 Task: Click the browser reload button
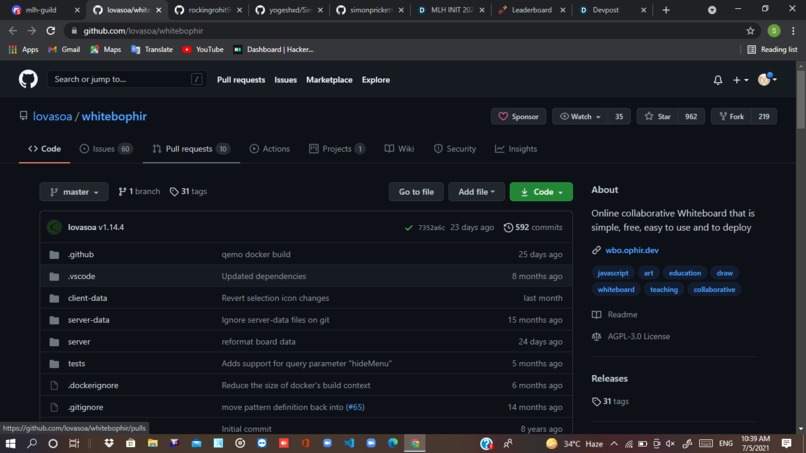(50, 31)
